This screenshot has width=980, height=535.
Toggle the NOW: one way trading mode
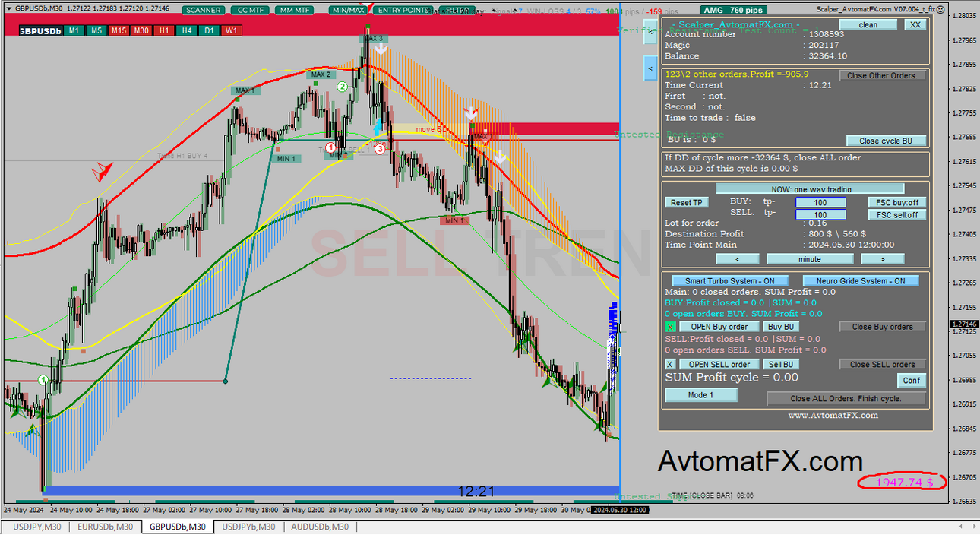(x=810, y=188)
